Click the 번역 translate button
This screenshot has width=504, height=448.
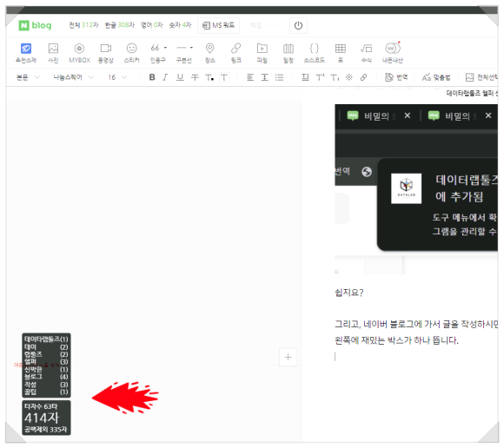(x=396, y=77)
